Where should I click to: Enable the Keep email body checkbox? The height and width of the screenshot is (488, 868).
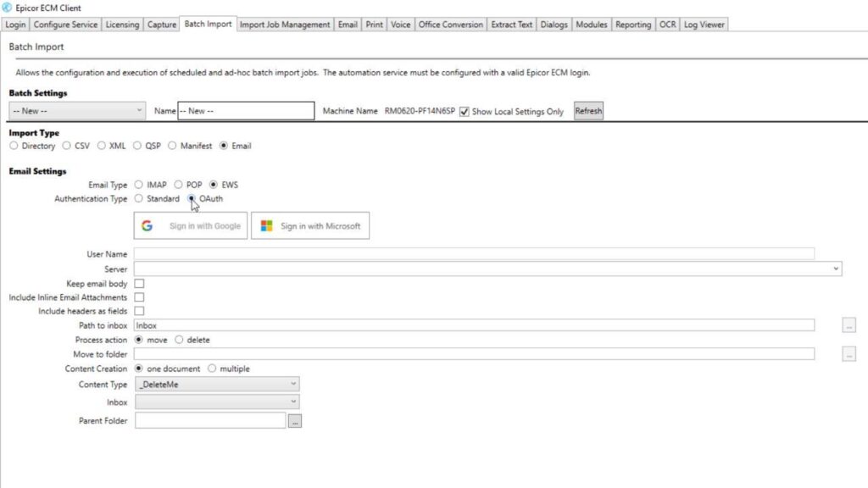139,284
